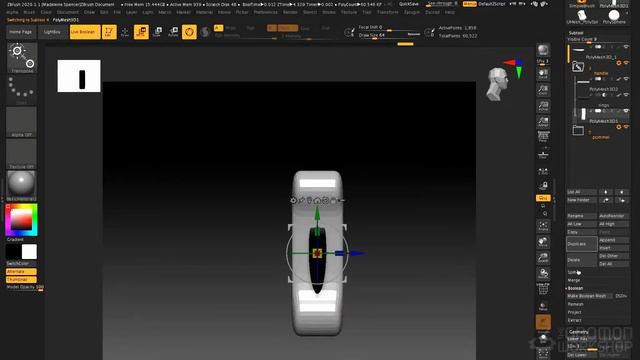Screen dimensions: 640x360
Task: Open the Preferences menu
Action: click(265, 12)
